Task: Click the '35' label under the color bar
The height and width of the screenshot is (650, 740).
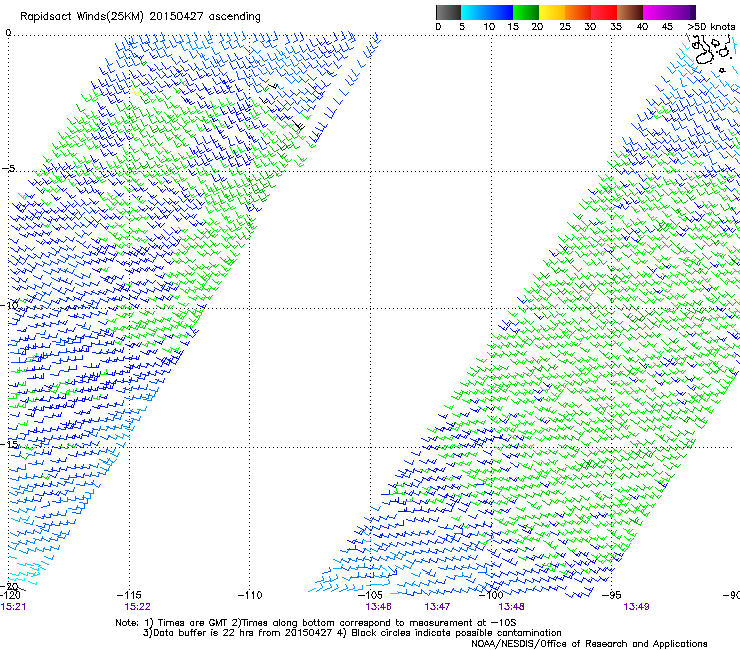Action: (x=616, y=26)
